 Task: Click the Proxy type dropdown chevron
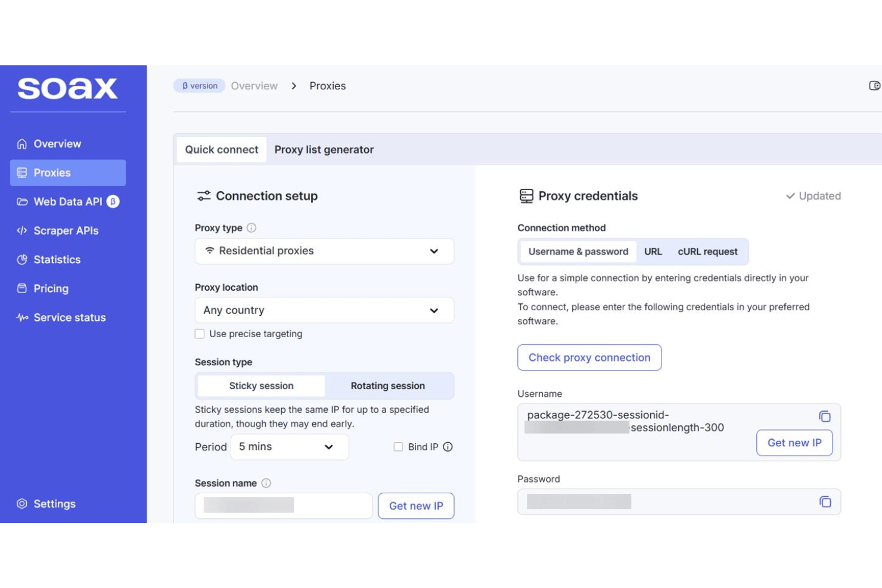point(434,251)
